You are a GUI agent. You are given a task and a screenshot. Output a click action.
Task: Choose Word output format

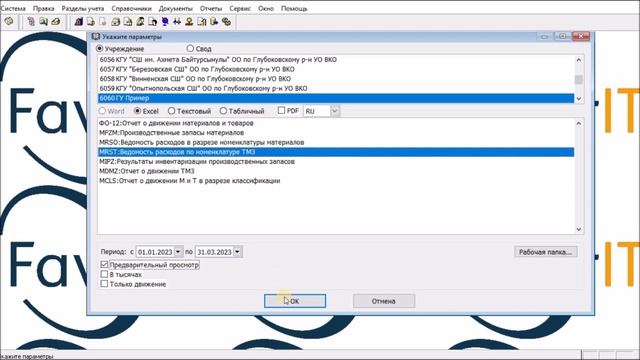coord(102,111)
